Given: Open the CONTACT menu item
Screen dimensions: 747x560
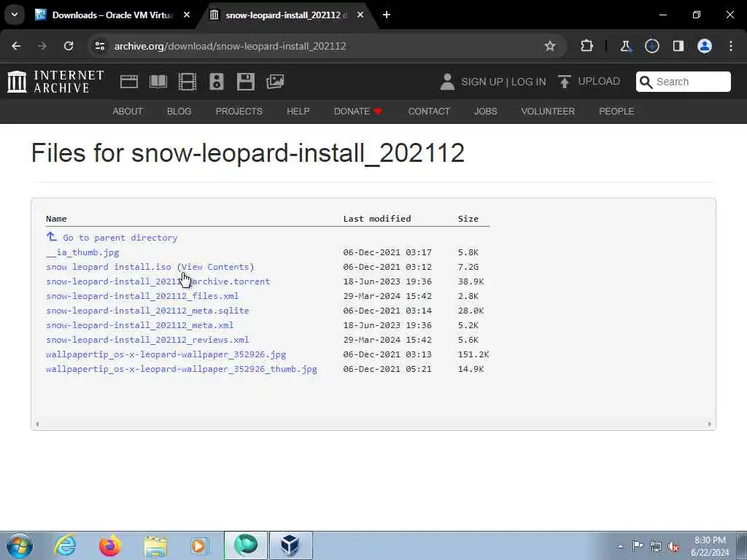Looking at the screenshot, I should 429,112.
